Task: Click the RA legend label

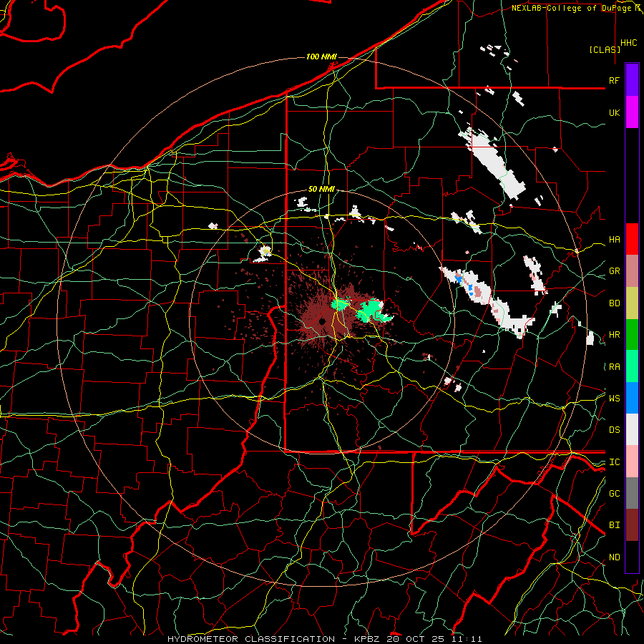Action: point(614,367)
